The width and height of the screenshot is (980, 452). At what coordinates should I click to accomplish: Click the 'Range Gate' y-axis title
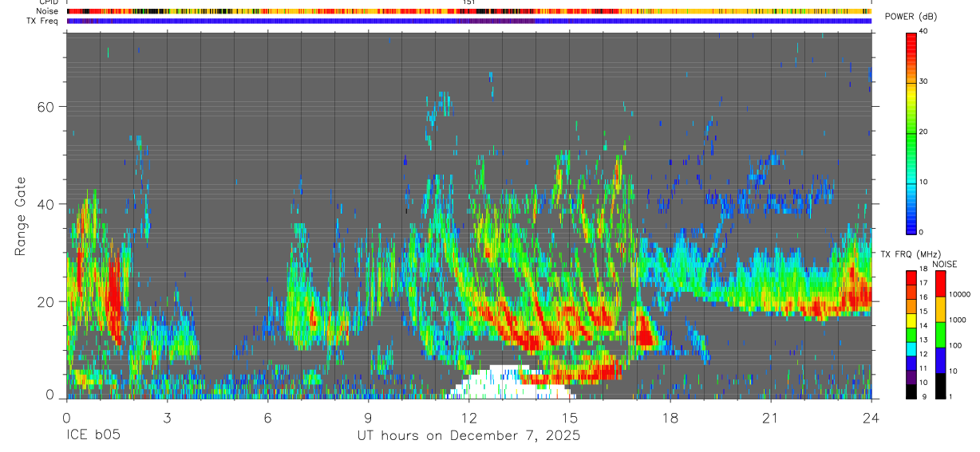coord(21,217)
